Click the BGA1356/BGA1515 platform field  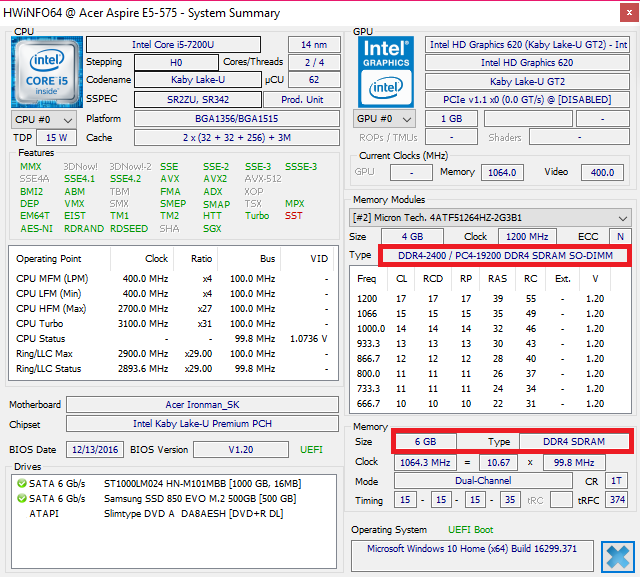click(237, 119)
